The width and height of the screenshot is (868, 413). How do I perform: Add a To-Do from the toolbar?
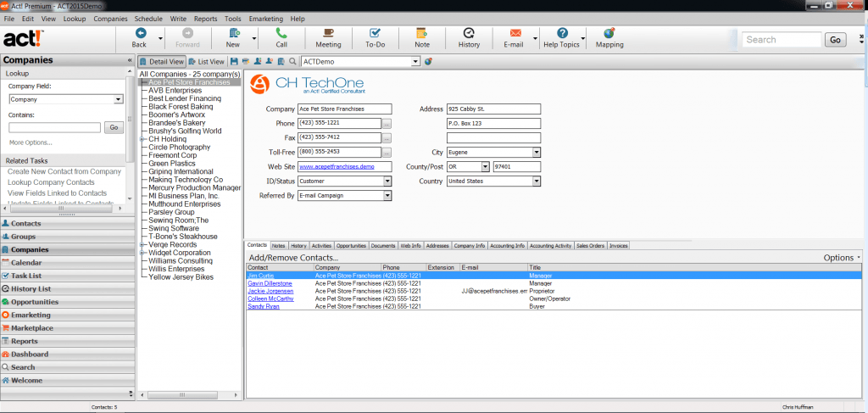375,33
